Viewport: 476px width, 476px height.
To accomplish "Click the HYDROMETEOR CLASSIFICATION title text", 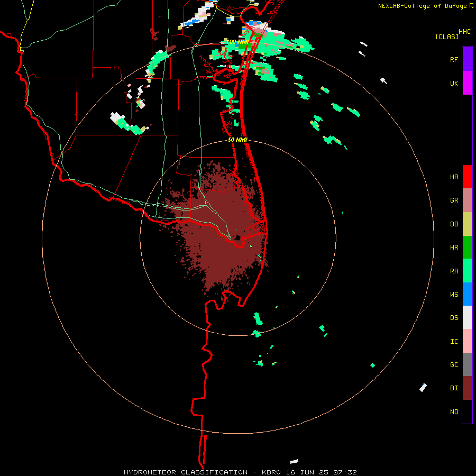I will click(x=186, y=472).
